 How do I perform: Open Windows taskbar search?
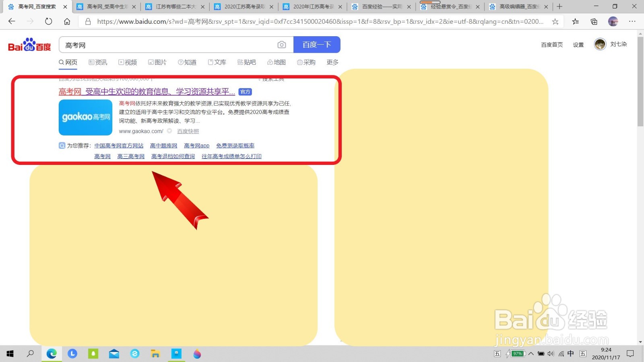point(30,354)
